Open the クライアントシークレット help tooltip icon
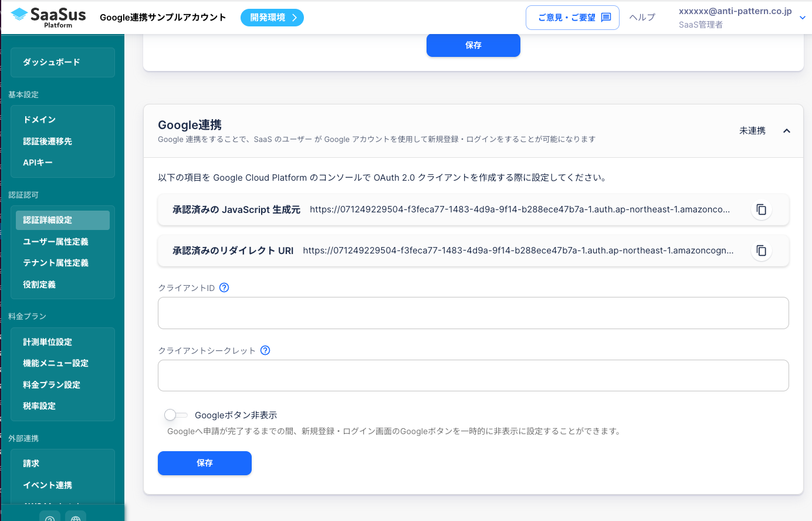This screenshot has width=812, height=521. (x=265, y=350)
